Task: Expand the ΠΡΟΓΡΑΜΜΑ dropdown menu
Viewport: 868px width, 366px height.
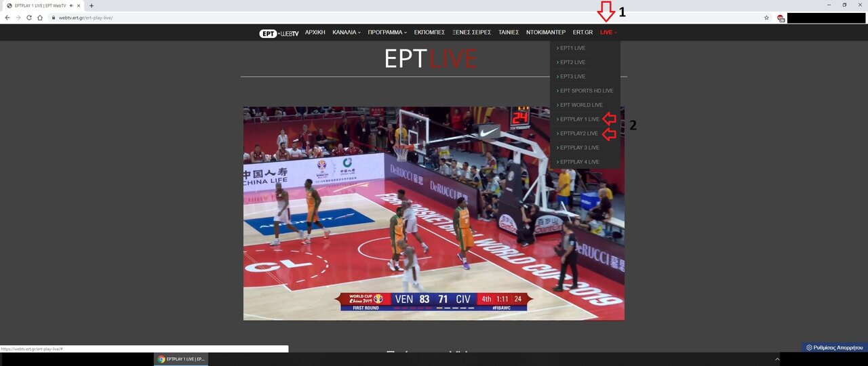Action: pos(387,33)
